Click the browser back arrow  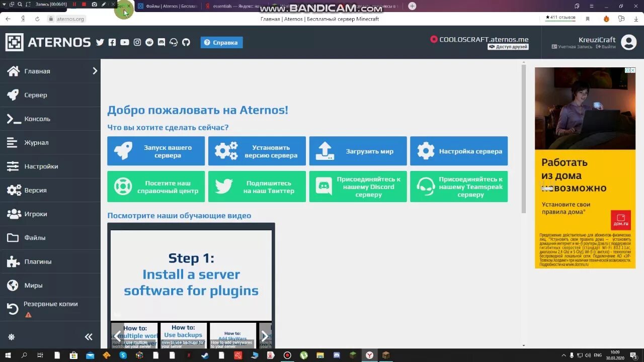point(8,19)
